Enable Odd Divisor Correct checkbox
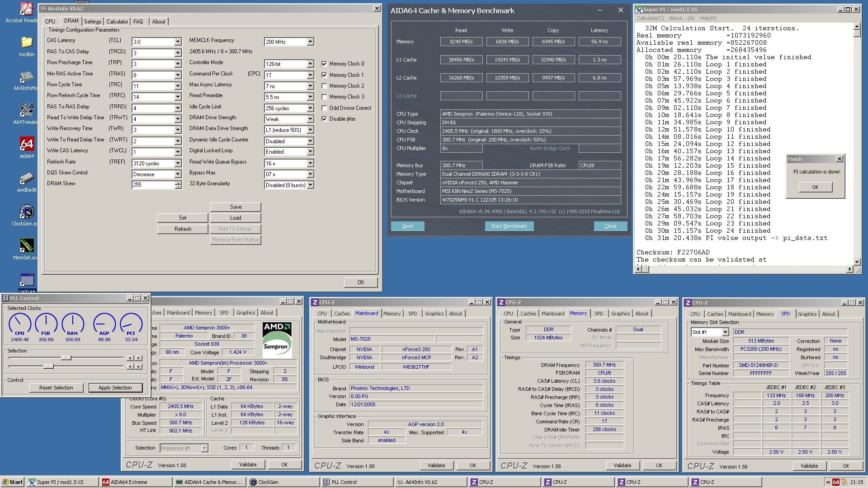868x488 pixels. 324,108
